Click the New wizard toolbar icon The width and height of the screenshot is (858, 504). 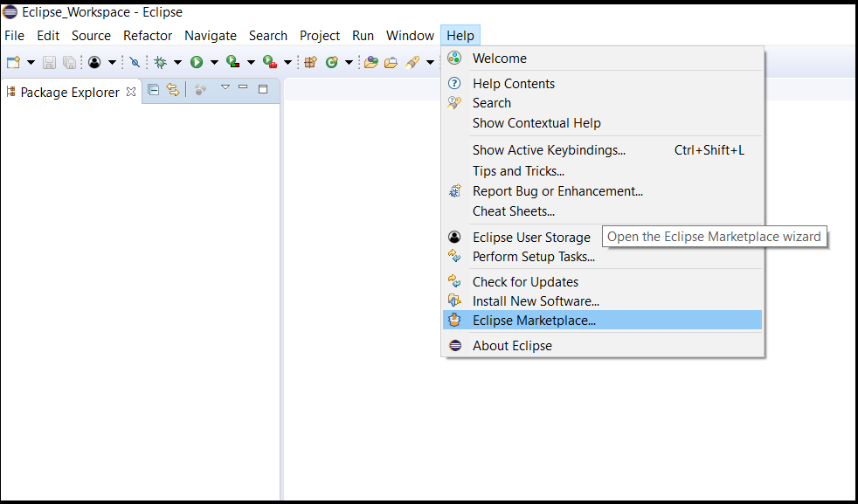point(13,62)
